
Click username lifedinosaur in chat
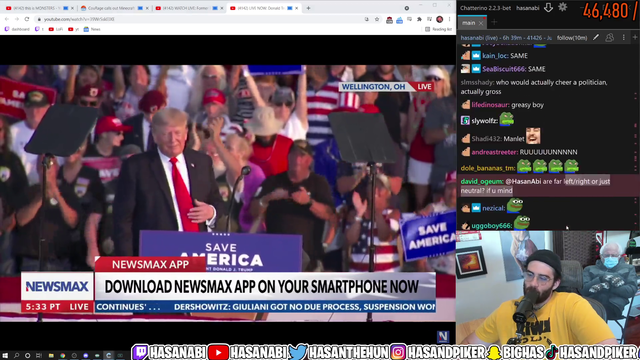click(x=490, y=105)
